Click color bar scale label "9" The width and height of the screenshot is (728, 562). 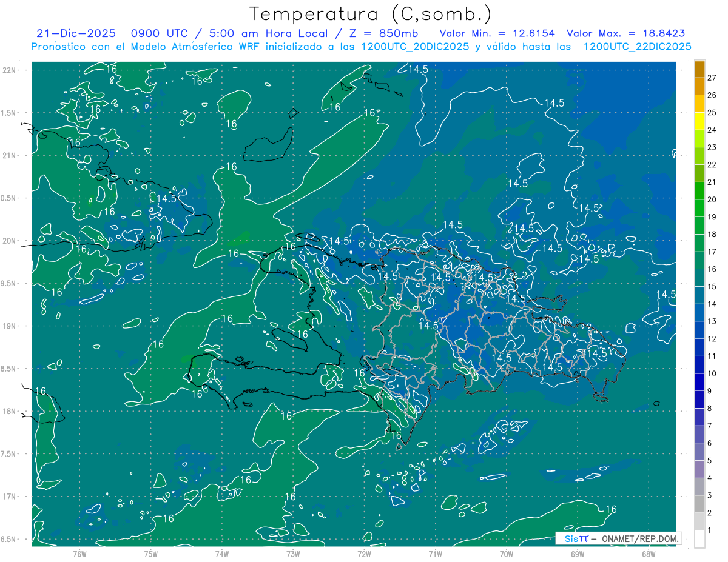coord(710,391)
